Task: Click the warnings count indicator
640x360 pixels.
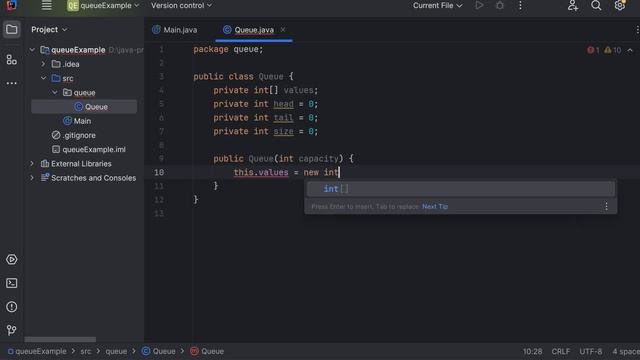Action: coord(613,50)
